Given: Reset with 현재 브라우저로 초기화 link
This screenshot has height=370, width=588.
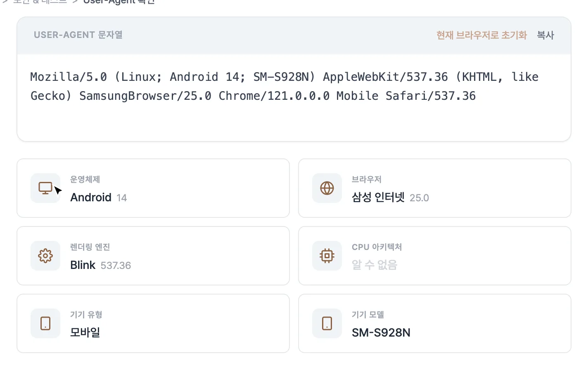Looking at the screenshot, I should 481,35.
